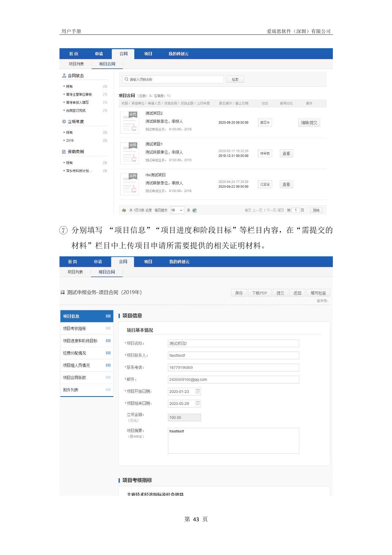The width and height of the screenshot is (392, 555).
Task: Click the 项目联系人 input field
Action: (233, 355)
